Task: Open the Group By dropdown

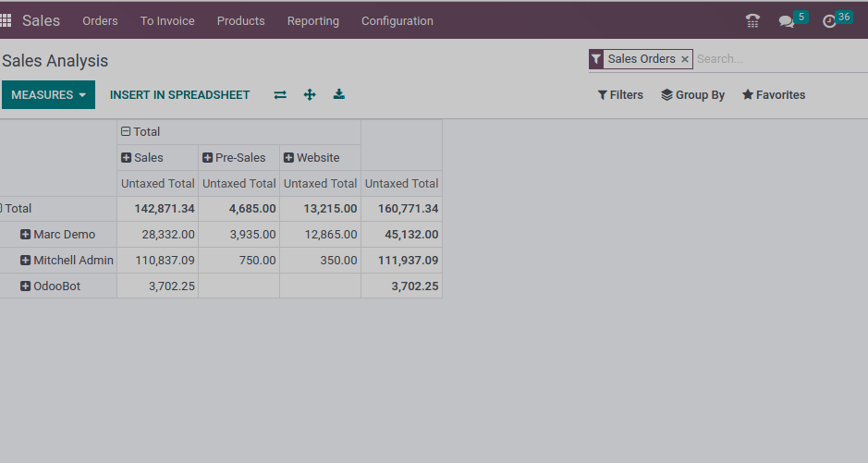Action: [692, 95]
